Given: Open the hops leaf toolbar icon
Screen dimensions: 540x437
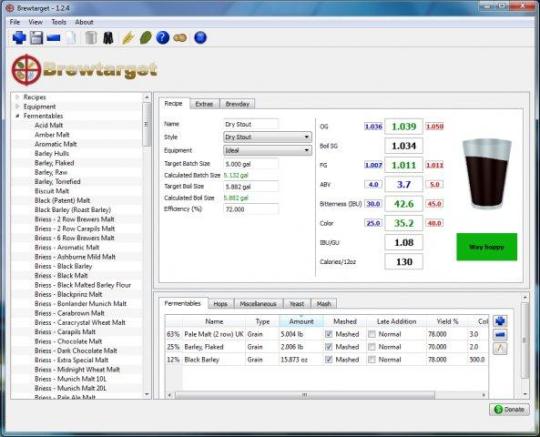Looking at the screenshot, I should click(146, 38).
